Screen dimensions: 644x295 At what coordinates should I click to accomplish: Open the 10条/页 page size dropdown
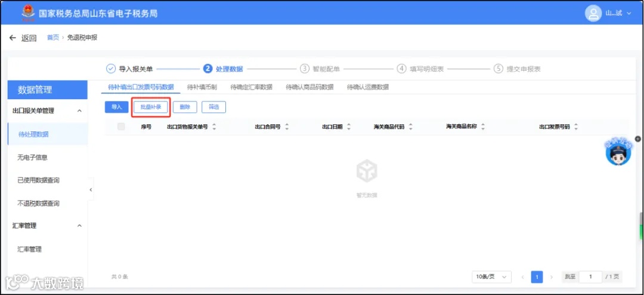point(491,277)
